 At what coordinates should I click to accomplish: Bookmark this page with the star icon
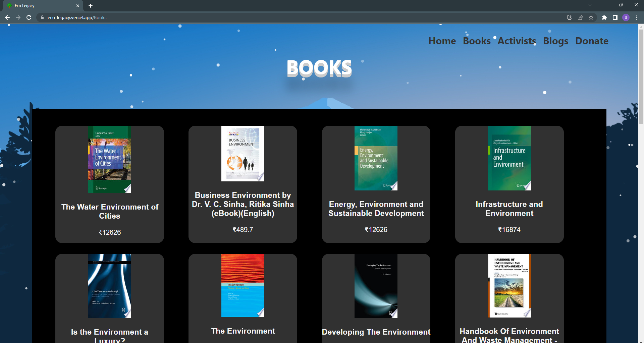(591, 17)
